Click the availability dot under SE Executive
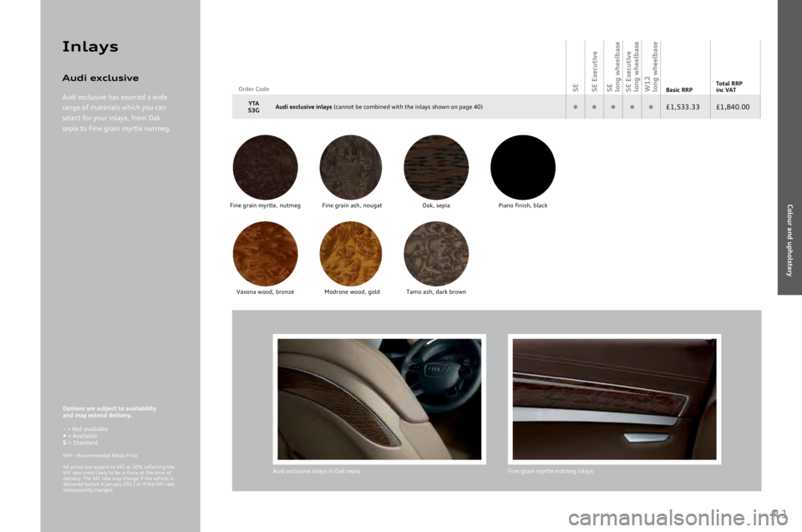 click(594, 107)
